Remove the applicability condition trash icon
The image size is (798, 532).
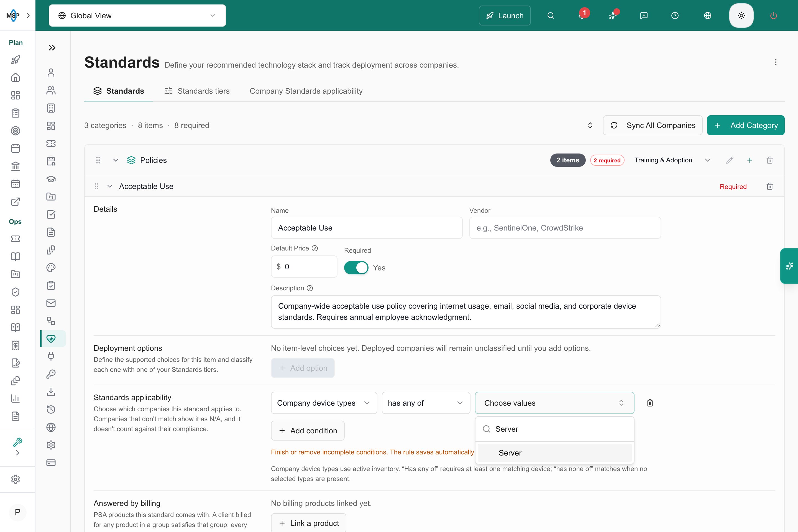(x=650, y=403)
